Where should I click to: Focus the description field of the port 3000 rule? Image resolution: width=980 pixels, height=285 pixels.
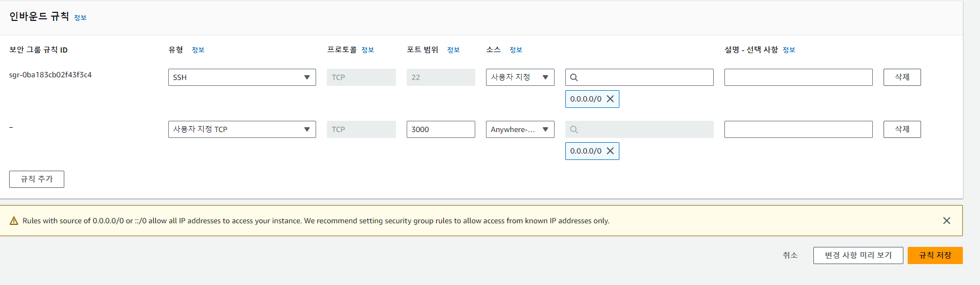click(x=798, y=129)
